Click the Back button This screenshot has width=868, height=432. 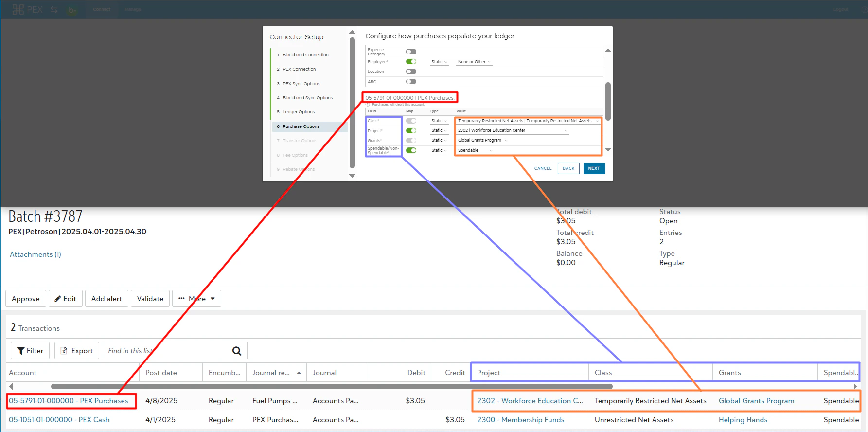click(568, 168)
